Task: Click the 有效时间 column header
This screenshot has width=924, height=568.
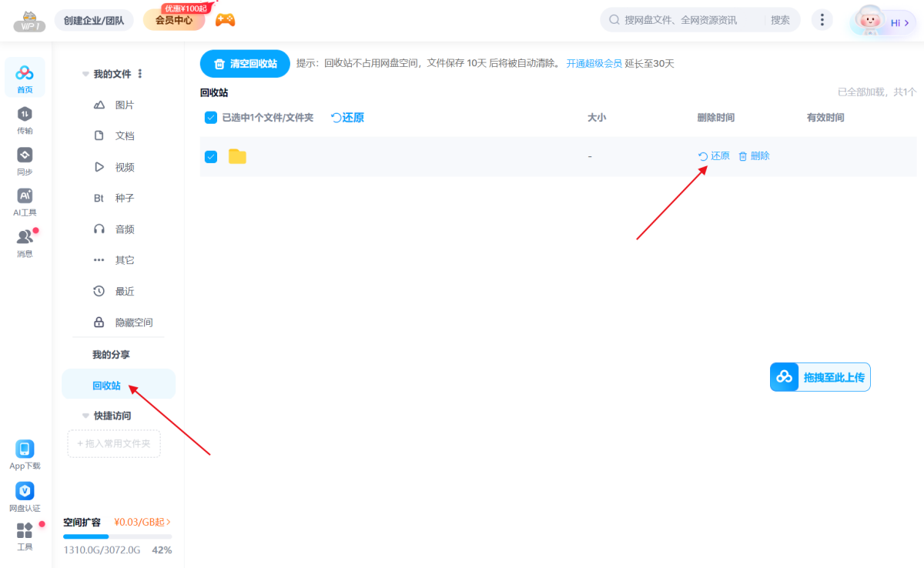Action: tap(825, 118)
